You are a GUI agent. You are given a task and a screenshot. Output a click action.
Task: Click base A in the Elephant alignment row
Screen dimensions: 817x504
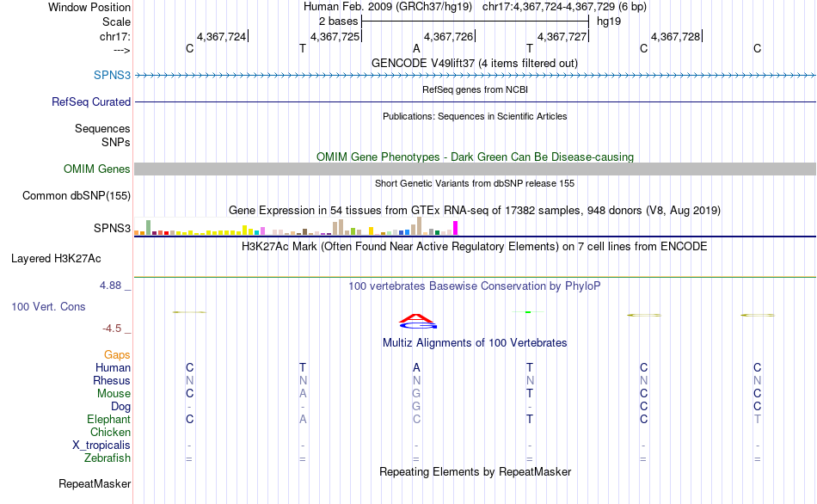[x=303, y=419]
